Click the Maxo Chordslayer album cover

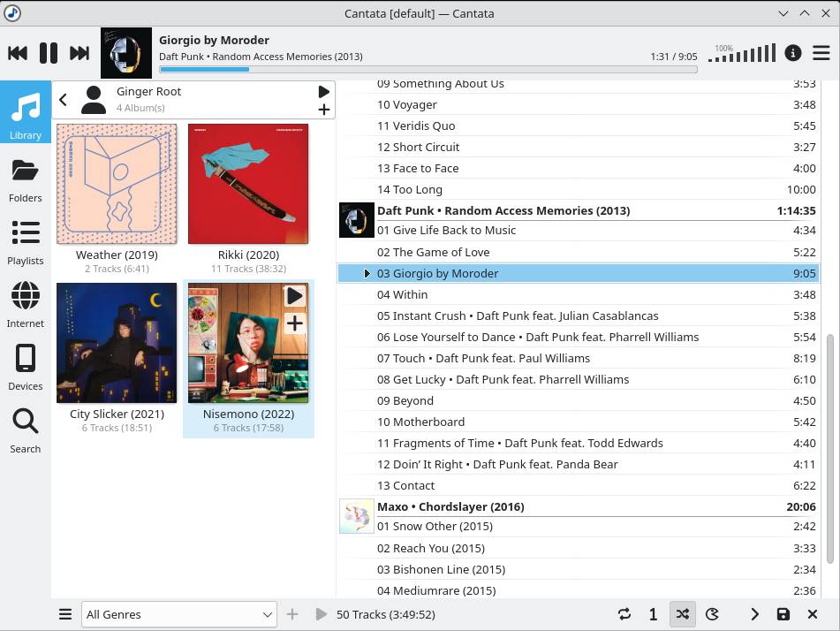point(357,516)
